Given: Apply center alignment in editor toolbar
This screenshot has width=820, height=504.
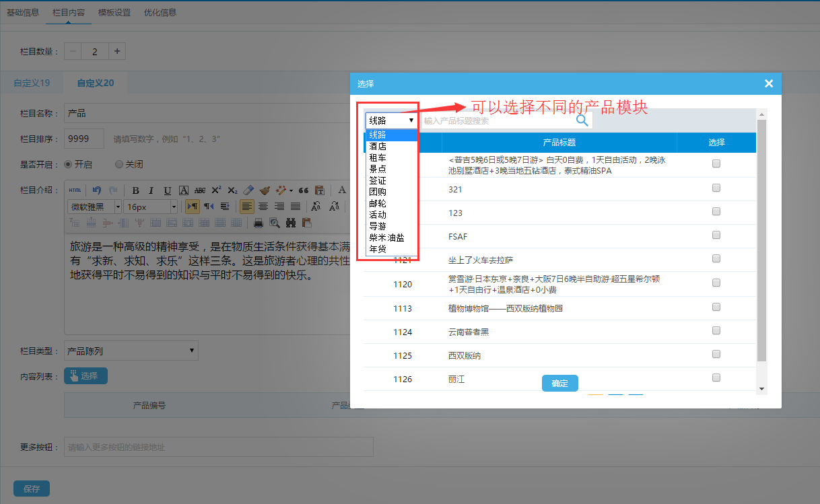Looking at the screenshot, I should point(263,207).
